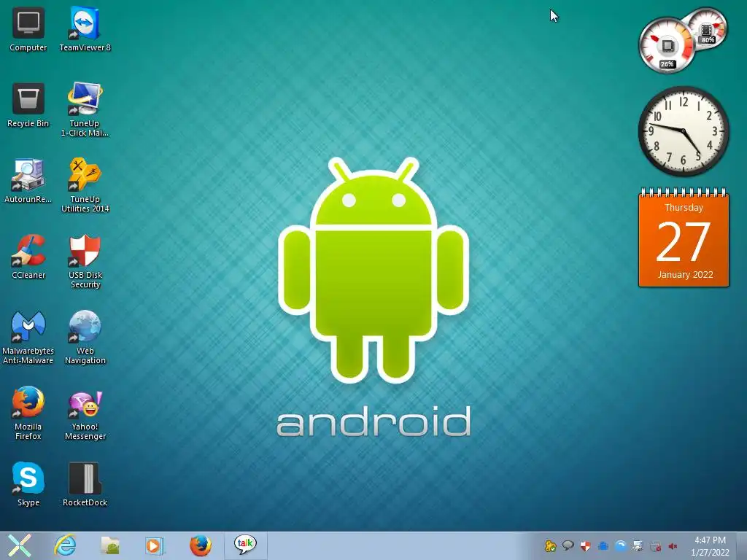Select the AutorunRe... desktop shortcut

pyautogui.click(x=28, y=181)
